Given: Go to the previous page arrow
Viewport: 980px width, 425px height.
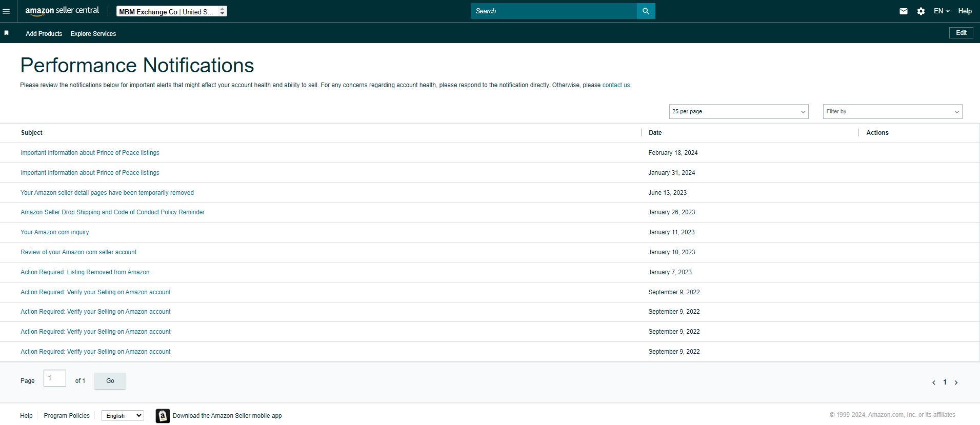Looking at the screenshot, I should (934, 382).
